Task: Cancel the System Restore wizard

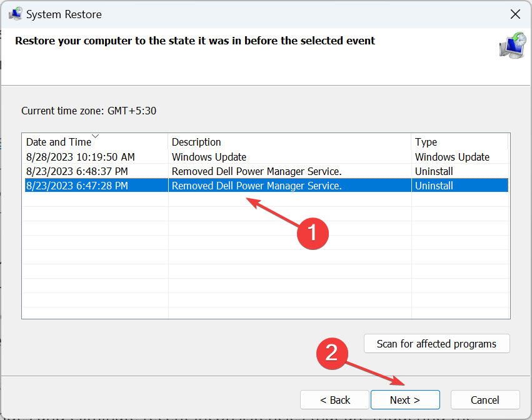Action: pyautogui.click(x=485, y=400)
